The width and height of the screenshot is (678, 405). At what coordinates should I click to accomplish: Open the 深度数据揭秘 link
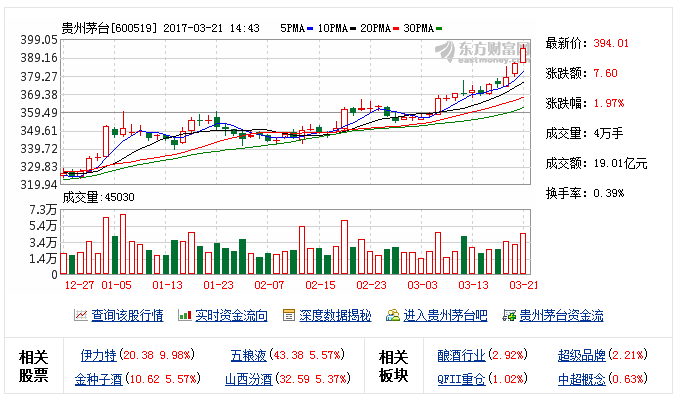336,316
